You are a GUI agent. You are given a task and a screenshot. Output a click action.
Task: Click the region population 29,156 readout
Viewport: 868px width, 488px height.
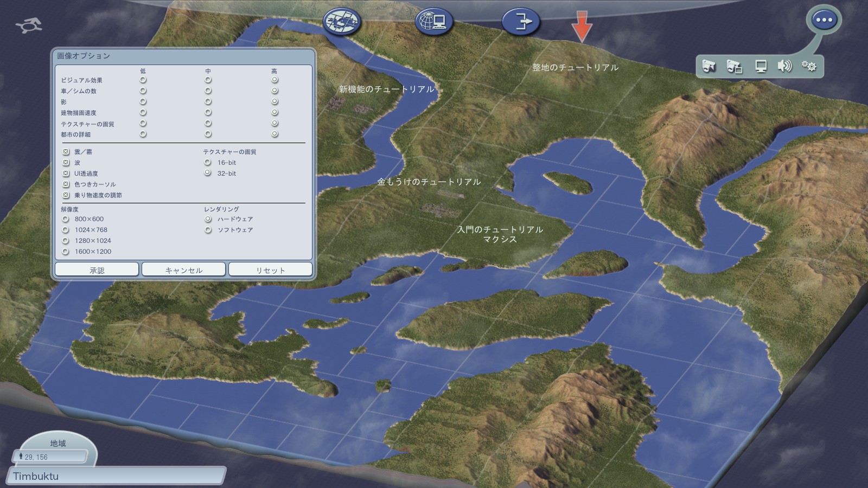point(50,457)
